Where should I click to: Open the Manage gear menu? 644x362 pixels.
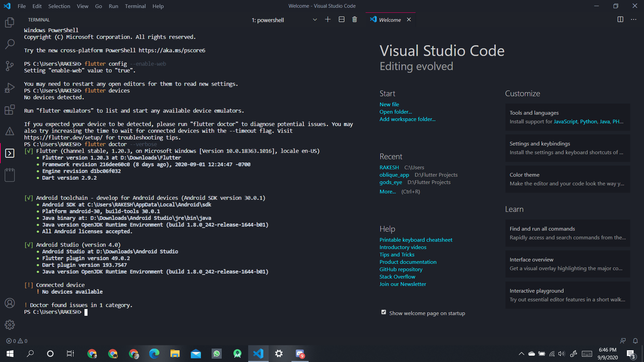10,324
